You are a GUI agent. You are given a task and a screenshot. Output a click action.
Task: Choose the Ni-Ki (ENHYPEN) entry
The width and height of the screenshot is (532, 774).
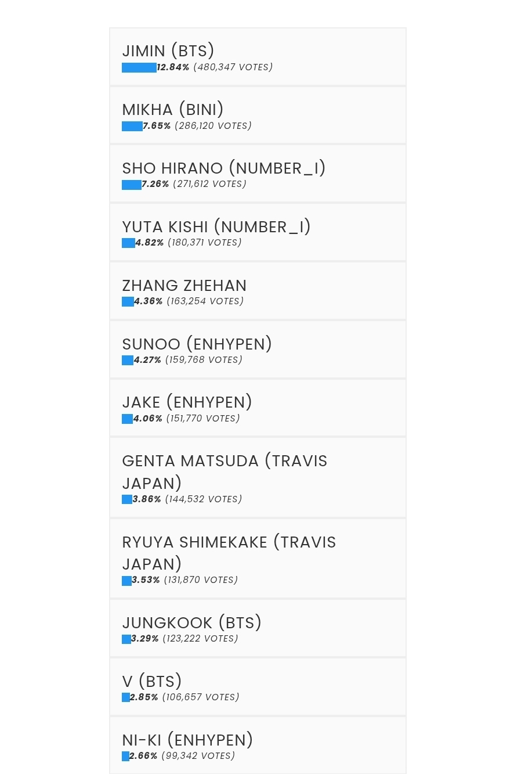pos(187,740)
